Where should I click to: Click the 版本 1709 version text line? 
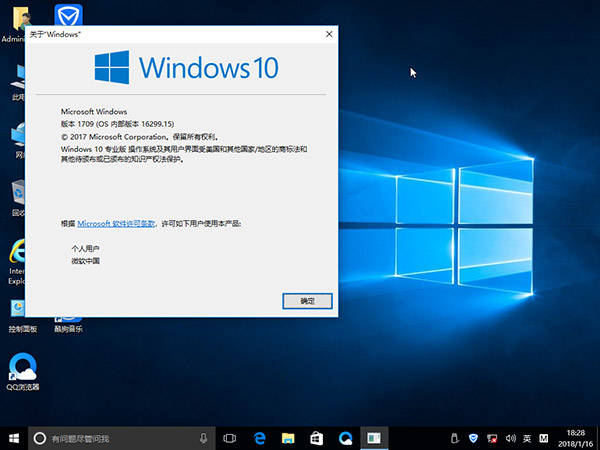coord(117,124)
